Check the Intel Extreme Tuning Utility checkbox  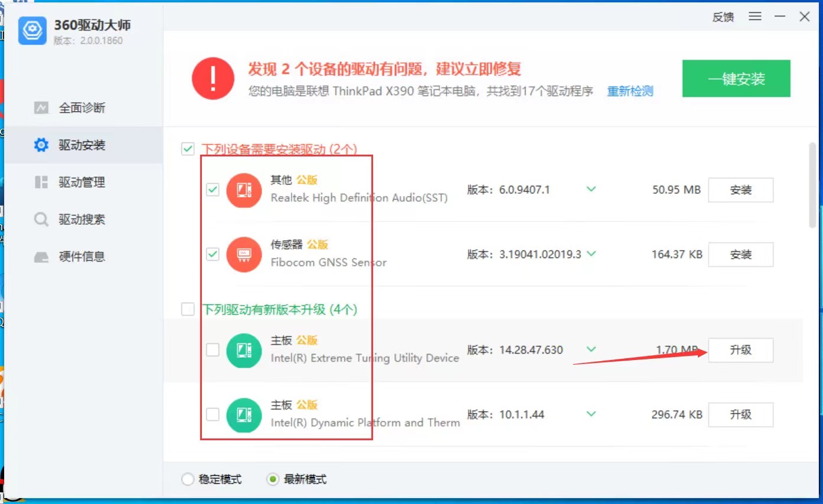tap(213, 350)
